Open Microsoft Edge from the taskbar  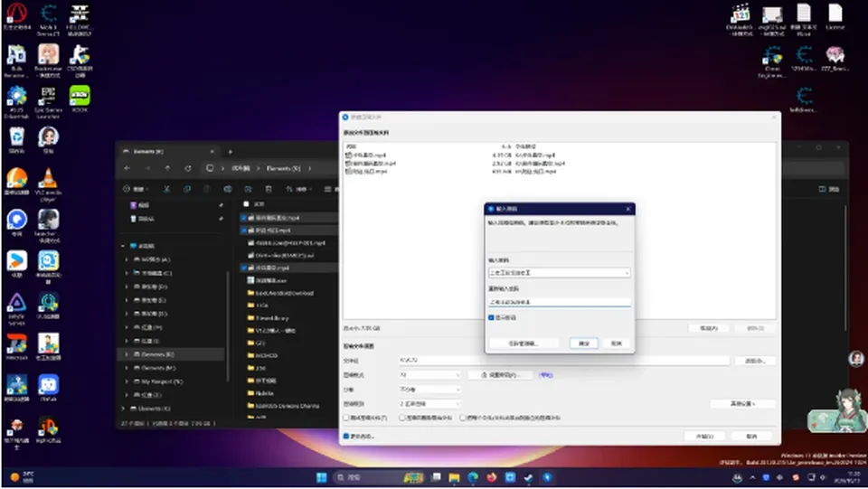pos(473,477)
